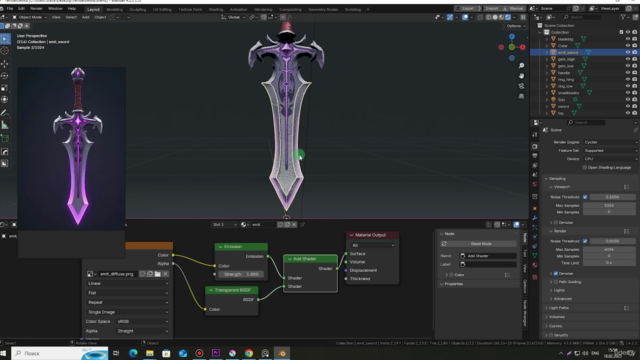Disable handle in renders camera icon
Screen dimensions: 640x360
(635, 73)
